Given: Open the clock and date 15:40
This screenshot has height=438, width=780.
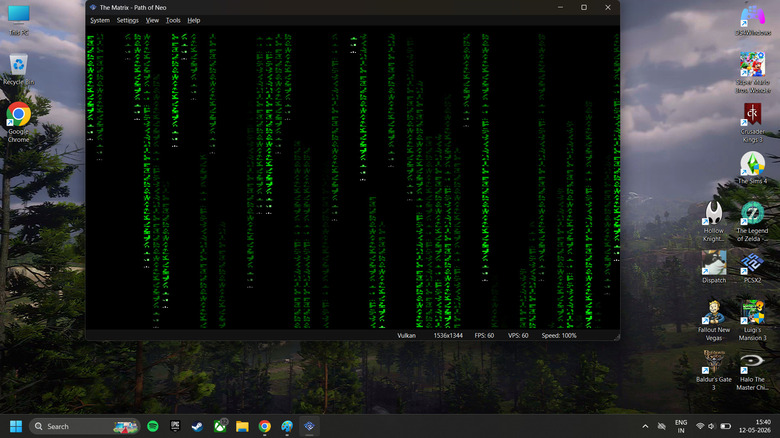Looking at the screenshot, I should (755, 427).
